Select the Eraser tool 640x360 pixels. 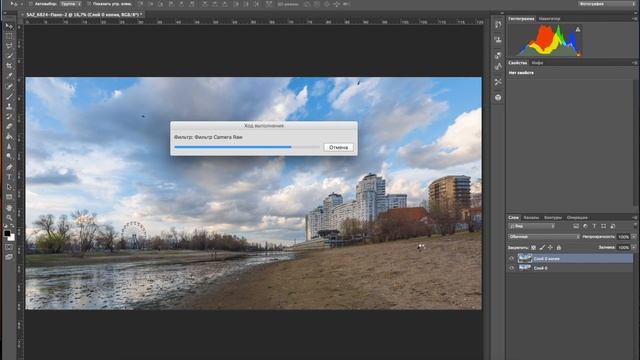pyautogui.click(x=9, y=126)
